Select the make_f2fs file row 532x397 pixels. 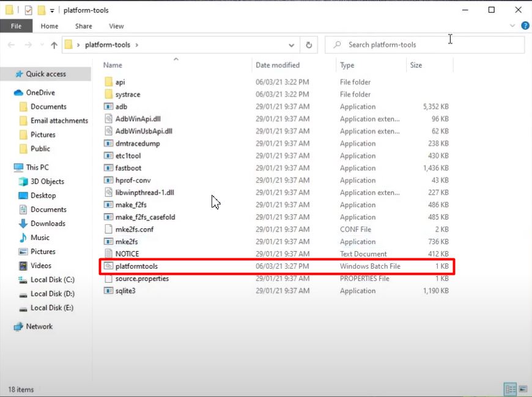[276, 205]
